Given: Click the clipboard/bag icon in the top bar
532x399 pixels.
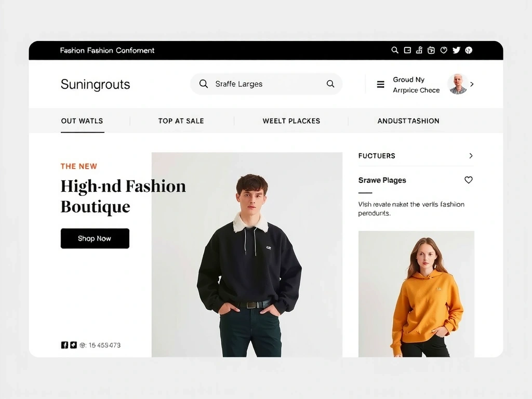Looking at the screenshot, I should point(431,50).
